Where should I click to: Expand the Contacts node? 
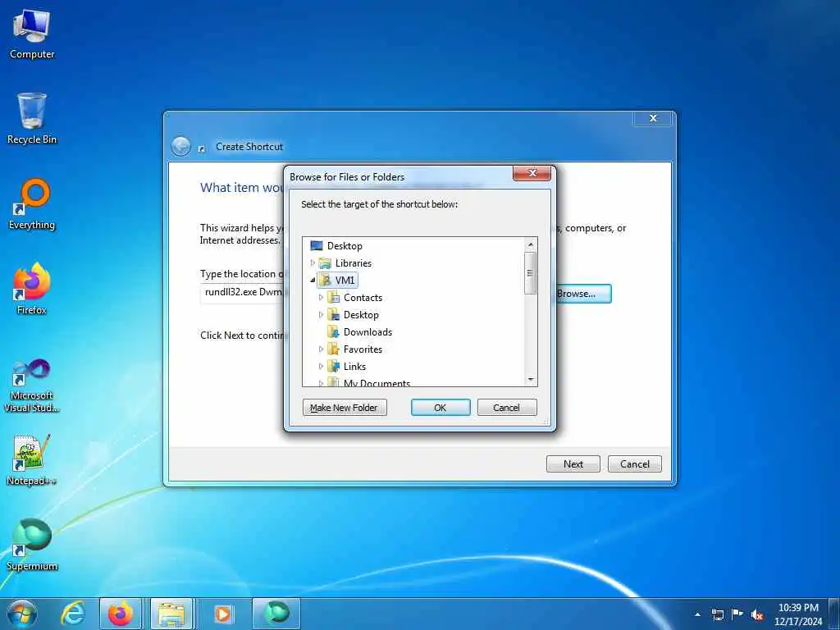pyautogui.click(x=321, y=297)
